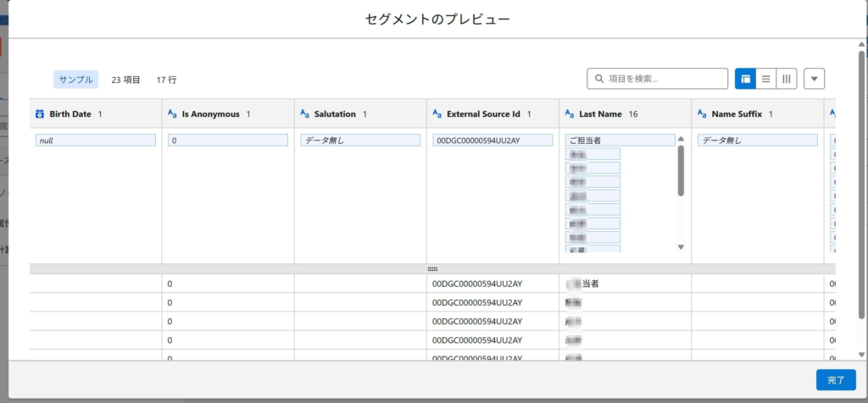The width and height of the screenshot is (868, 403).
Task: Click the 17 行 label
Action: coord(167,80)
